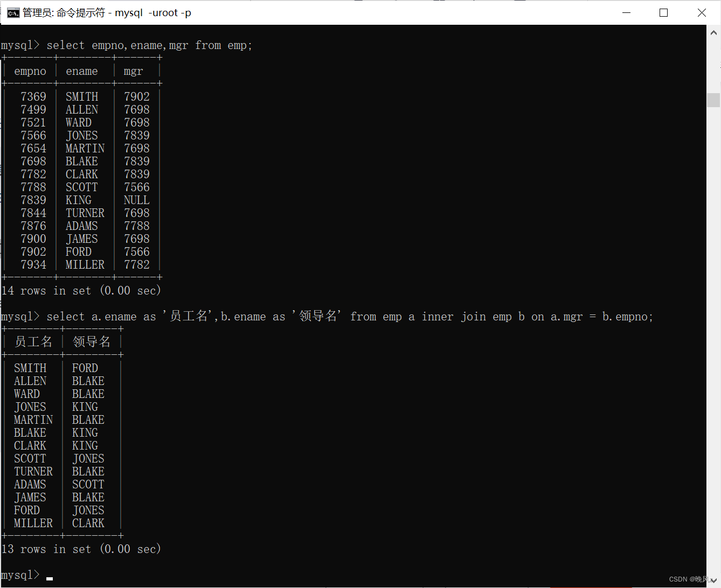Click the NULL value in KING's mgr field
Screen dimensions: 721x588
click(x=136, y=200)
